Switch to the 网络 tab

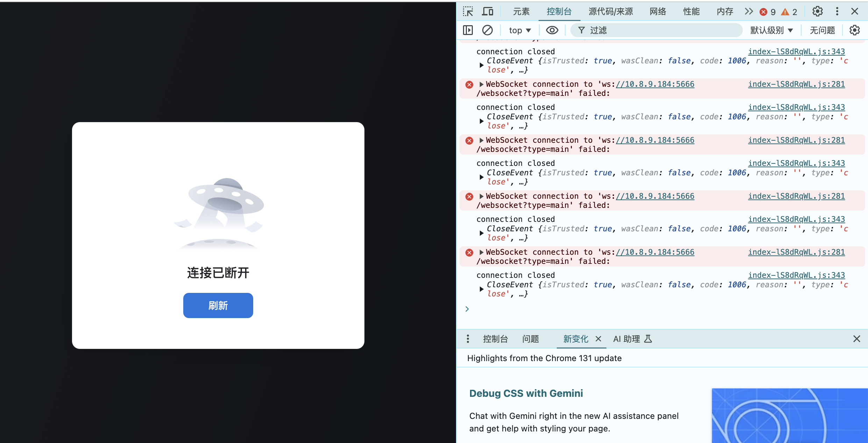[x=658, y=12]
